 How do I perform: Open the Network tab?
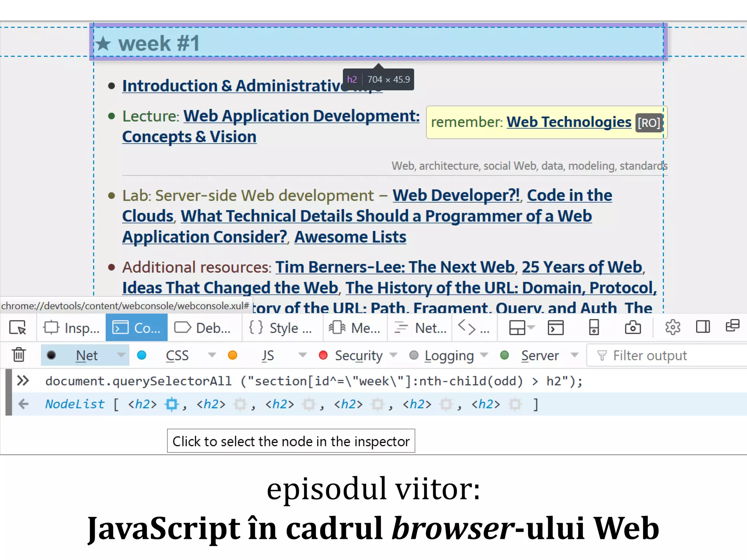tap(420, 327)
